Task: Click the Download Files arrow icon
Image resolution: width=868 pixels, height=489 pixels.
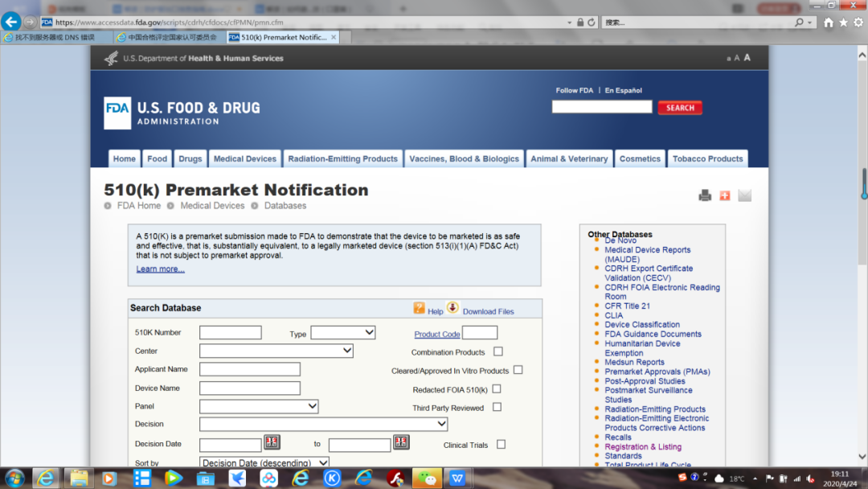Action: tap(452, 308)
